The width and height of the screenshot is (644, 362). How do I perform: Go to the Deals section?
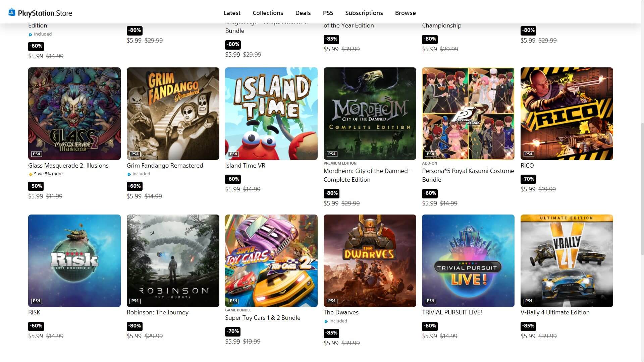click(x=303, y=13)
